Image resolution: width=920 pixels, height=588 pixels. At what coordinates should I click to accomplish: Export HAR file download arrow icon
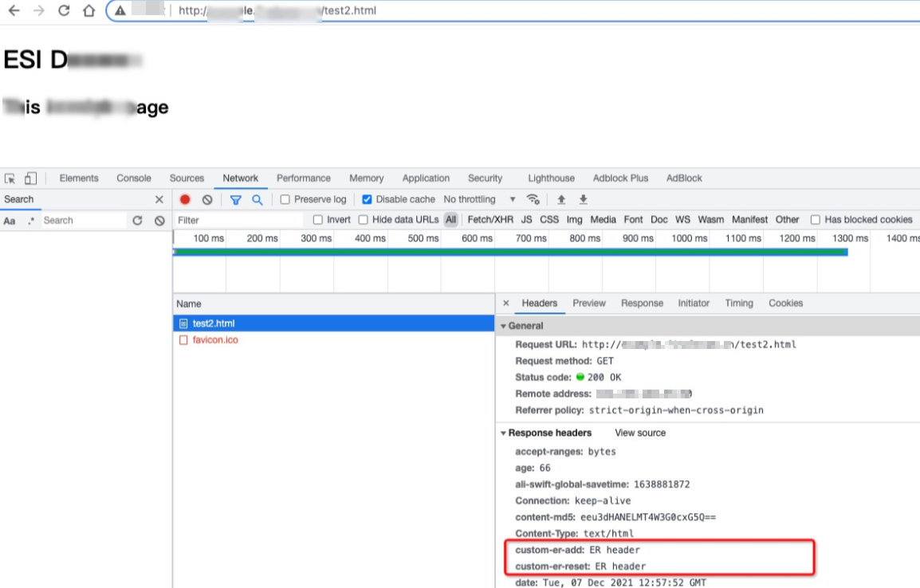pyautogui.click(x=584, y=199)
